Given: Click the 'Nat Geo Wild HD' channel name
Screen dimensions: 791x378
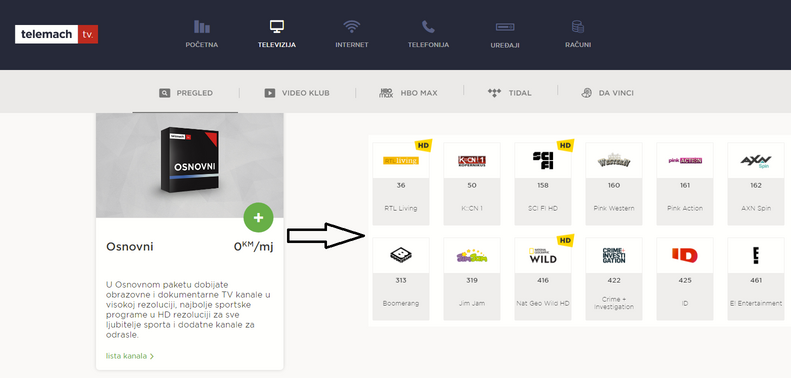Looking at the screenshot, I should point(543,303).
